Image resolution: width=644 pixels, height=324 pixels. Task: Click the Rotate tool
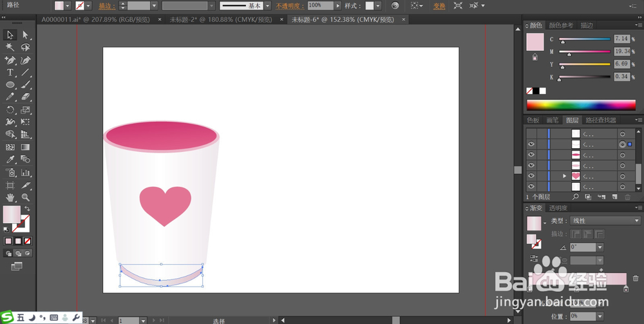click(10, 110)
